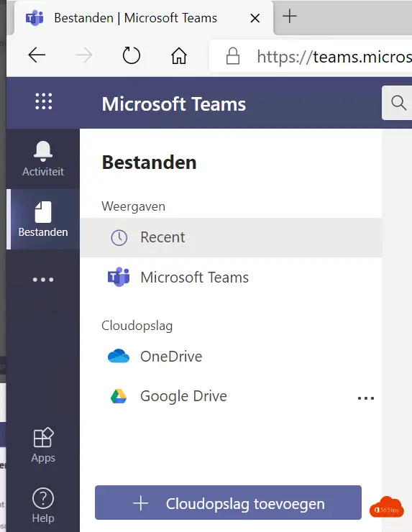
Task: Click Cloudopslag toevoegen button
Action: pyautogui.click(x=228, y=503)
